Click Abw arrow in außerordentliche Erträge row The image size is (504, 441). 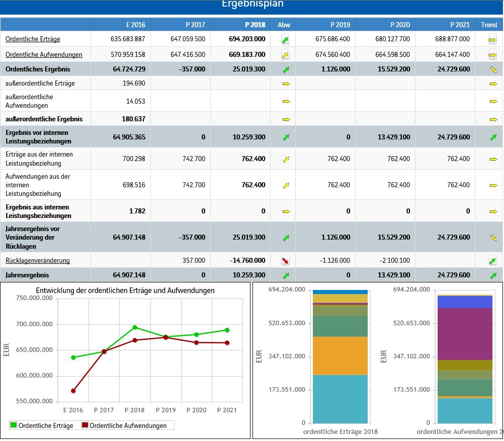tap(286, 84)
